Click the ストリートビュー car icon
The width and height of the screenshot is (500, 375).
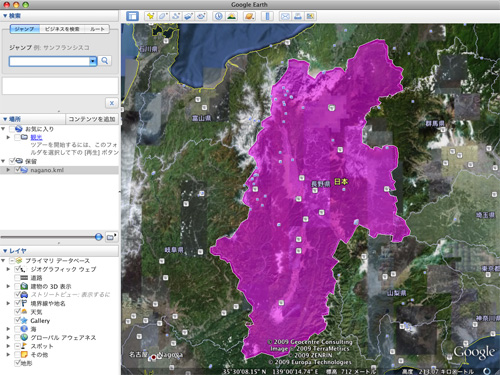tap(24, 295)
